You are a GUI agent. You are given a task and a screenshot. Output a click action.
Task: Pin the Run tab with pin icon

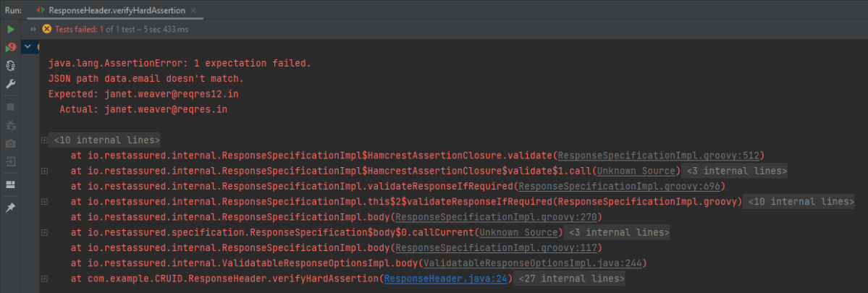click(x=11, y=208)
